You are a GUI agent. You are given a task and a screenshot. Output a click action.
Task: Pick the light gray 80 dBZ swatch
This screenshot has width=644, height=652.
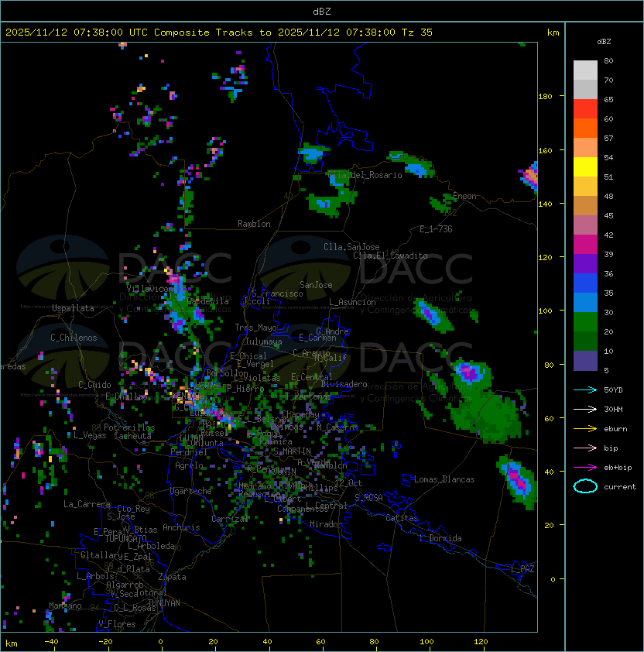[585, 70]
